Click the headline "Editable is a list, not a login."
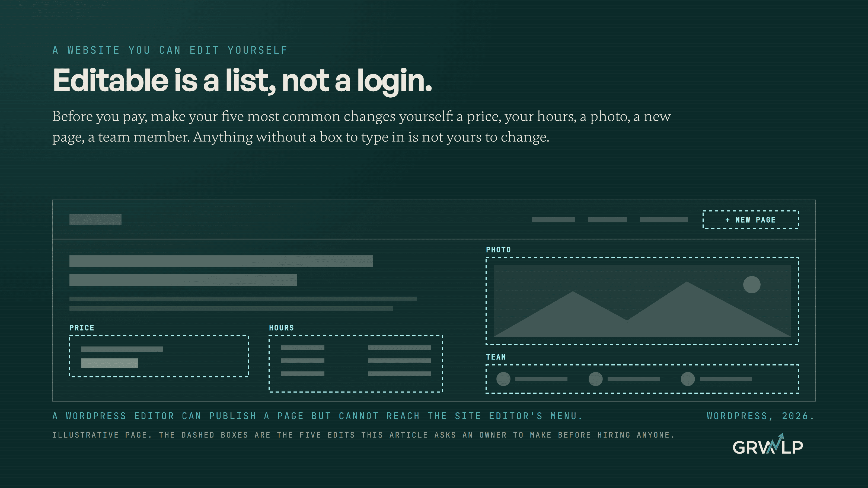 click(242, 81)
